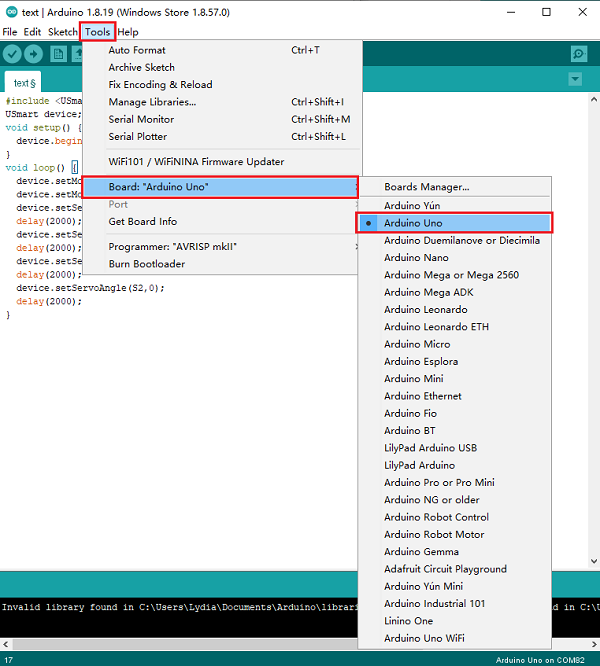Click line number 17 in status bar
600x666 pixels.
(x=8, y=660)
